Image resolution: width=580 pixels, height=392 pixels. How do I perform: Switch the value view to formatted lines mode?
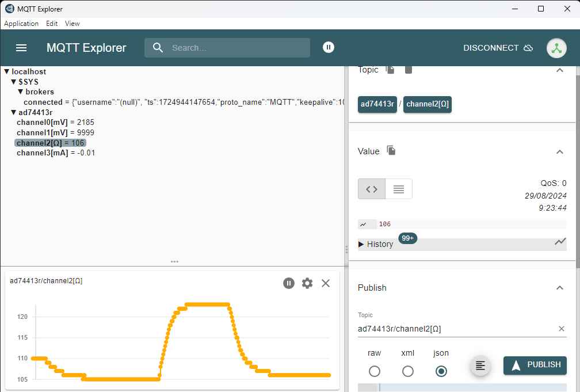(x=399, y=189)
